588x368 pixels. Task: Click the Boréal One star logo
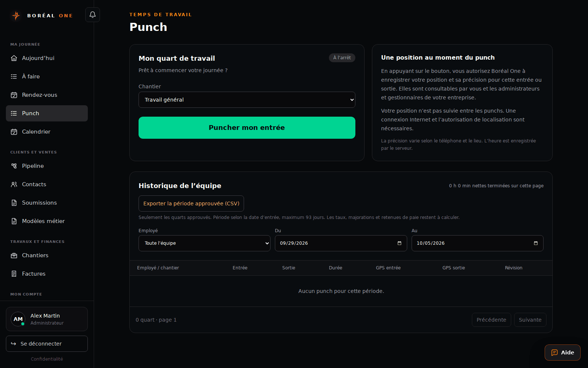[x=16, y=15]
